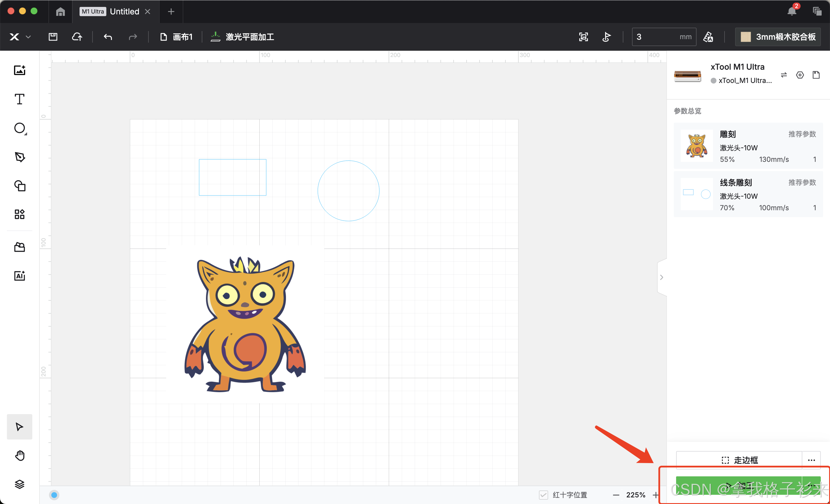Activate the camera capture icon in toolbar
830x504 pixels.
(583, 37)
